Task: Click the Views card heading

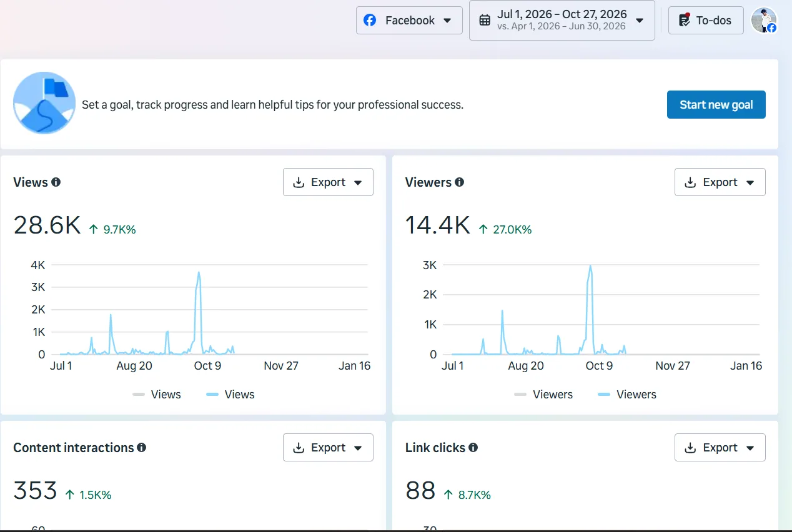Action: click(31, 182)
